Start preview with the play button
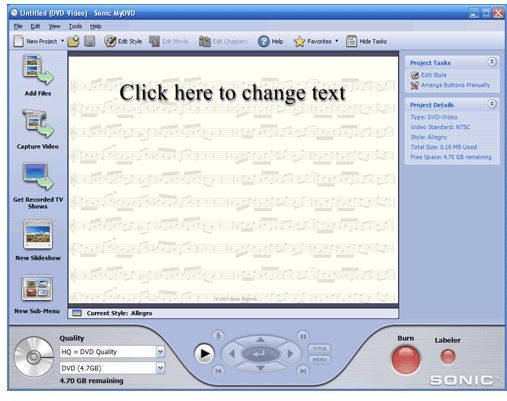Image resolution: width=507 pixels, height=401 pixels. (204, 354)
